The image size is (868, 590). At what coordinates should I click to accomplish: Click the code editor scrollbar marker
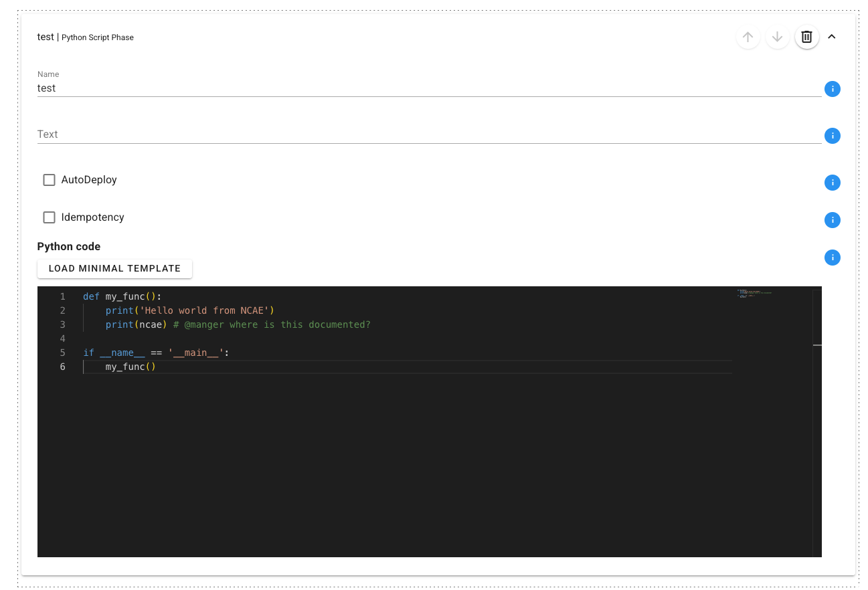[x=817, y=345]
